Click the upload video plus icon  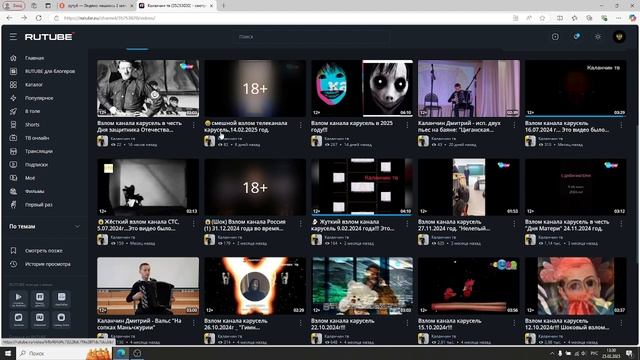(555, 37)
